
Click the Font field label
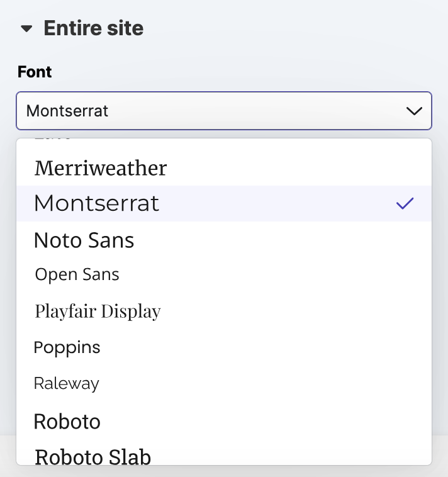(x=35, y=72)
